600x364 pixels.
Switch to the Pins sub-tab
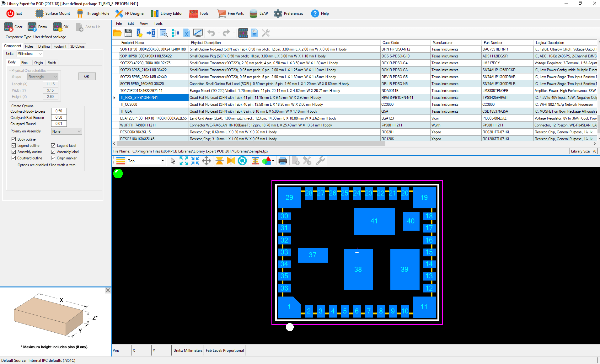[x=24, y=63]
